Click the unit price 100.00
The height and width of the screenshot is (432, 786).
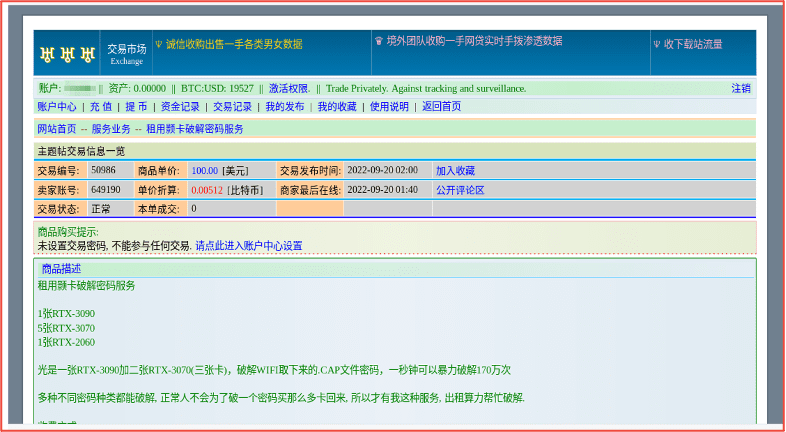(205, 171)
